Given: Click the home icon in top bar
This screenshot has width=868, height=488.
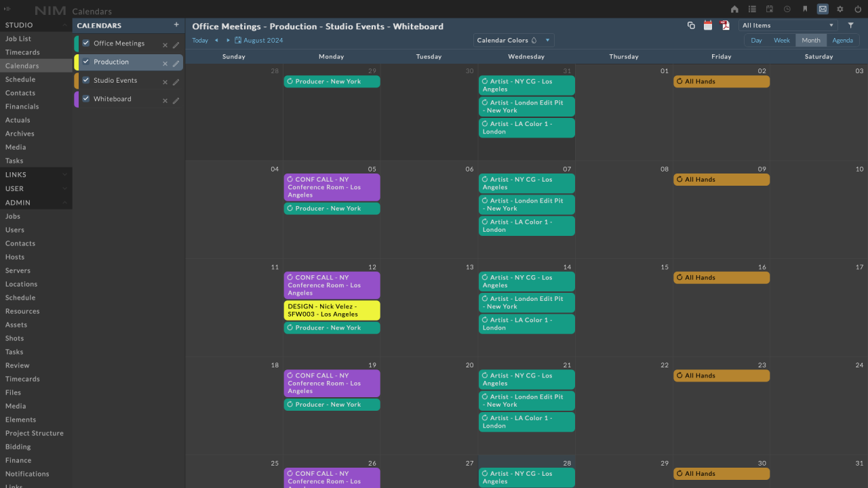Looking at the screenshot, I should (734, 9).
